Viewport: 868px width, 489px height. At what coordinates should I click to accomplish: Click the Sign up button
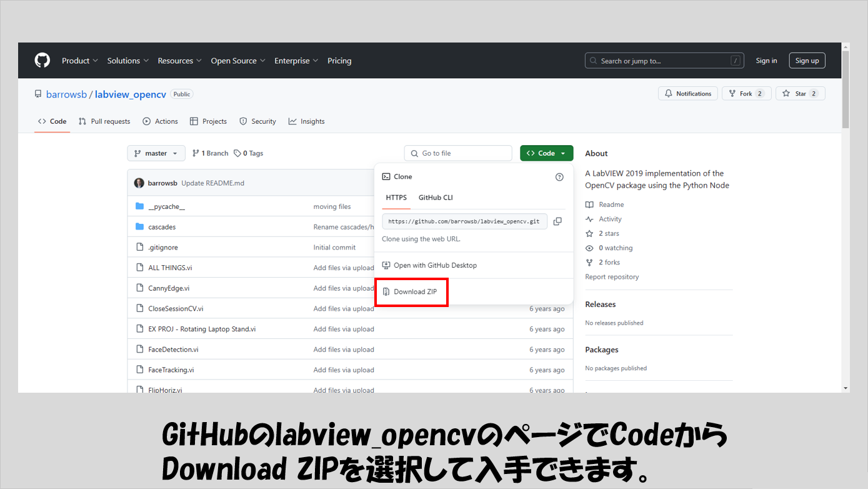click(x=807, y=61)
